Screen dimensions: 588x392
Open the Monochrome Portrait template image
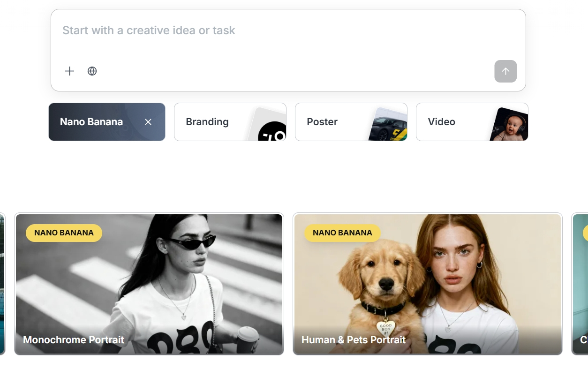(149, 284)
